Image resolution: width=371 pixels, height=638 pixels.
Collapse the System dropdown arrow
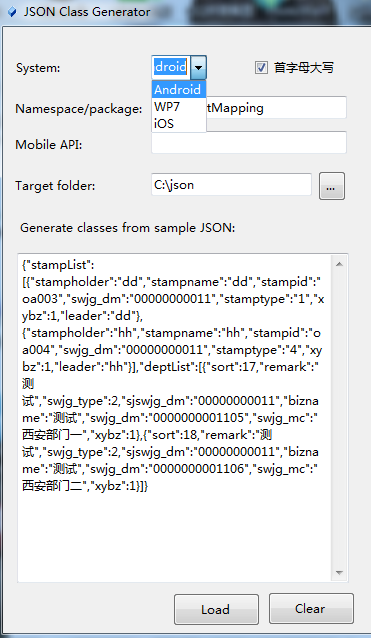(199, 67)
